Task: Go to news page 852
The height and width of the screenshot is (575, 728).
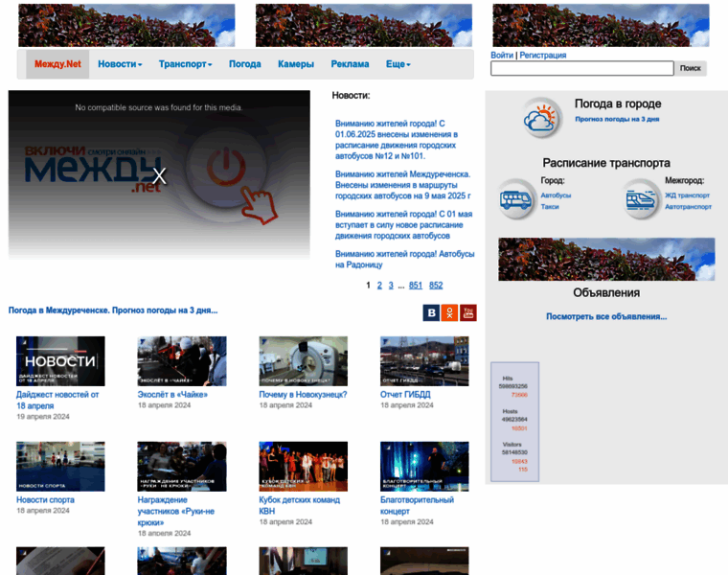Action: click(x=436, y=286)
